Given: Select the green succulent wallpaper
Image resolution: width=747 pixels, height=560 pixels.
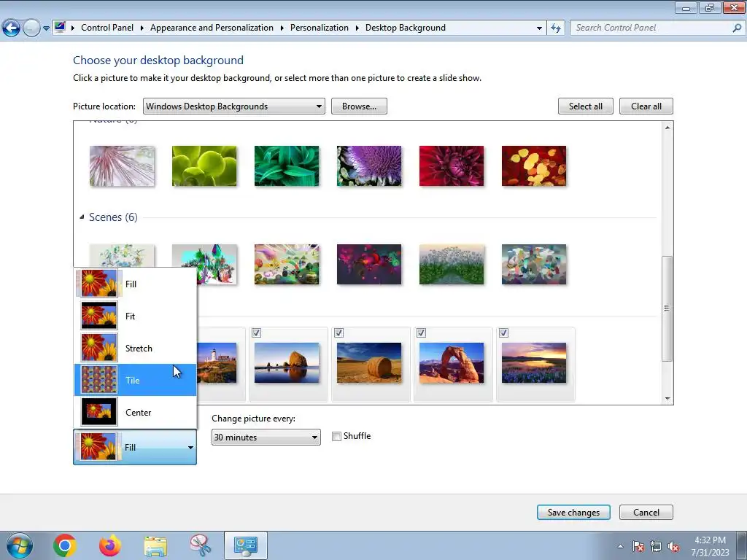Looking at the screenshot, I should [204, 166].
